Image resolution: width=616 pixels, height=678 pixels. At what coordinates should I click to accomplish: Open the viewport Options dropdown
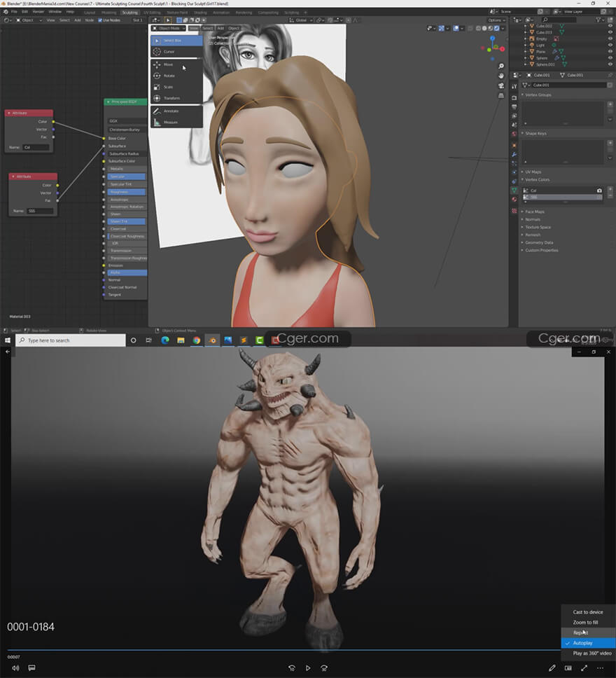(496, 20)
